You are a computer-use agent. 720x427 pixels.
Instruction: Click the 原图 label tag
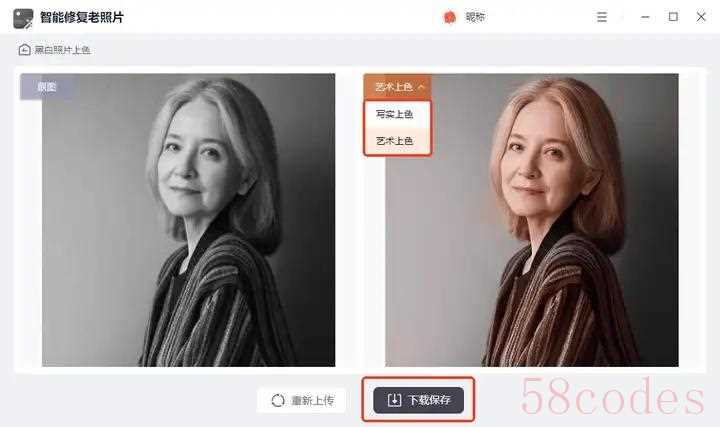tap(46, 87)
